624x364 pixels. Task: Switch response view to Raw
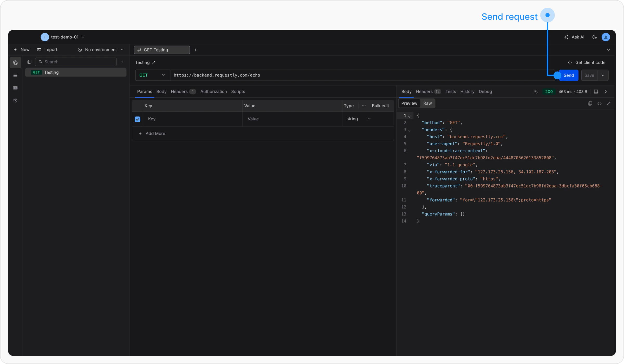(427, 103)
